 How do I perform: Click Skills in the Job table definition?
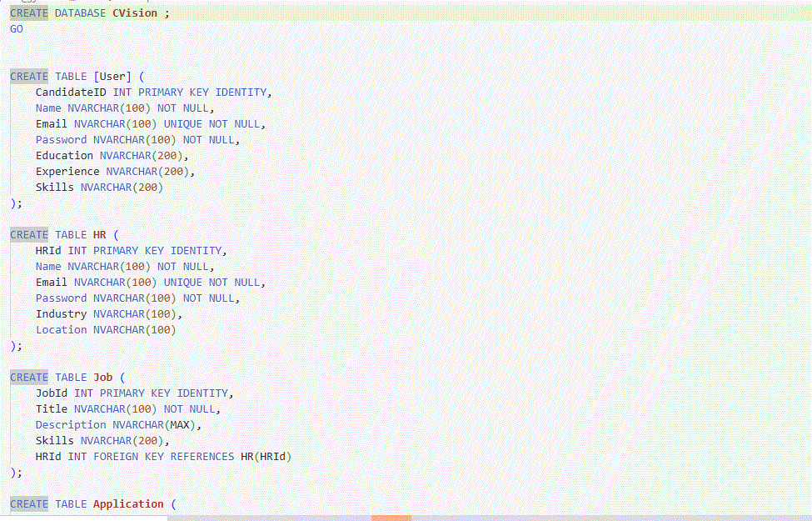55,441
